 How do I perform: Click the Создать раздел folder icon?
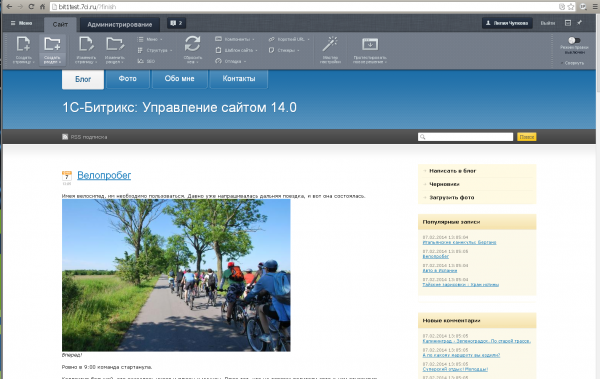(52, 44)
